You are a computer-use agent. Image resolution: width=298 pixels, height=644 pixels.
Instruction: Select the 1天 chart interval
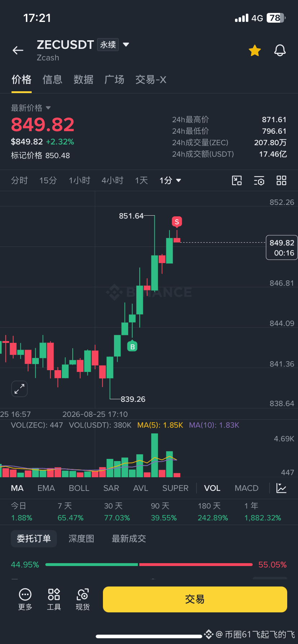(141, 180)
